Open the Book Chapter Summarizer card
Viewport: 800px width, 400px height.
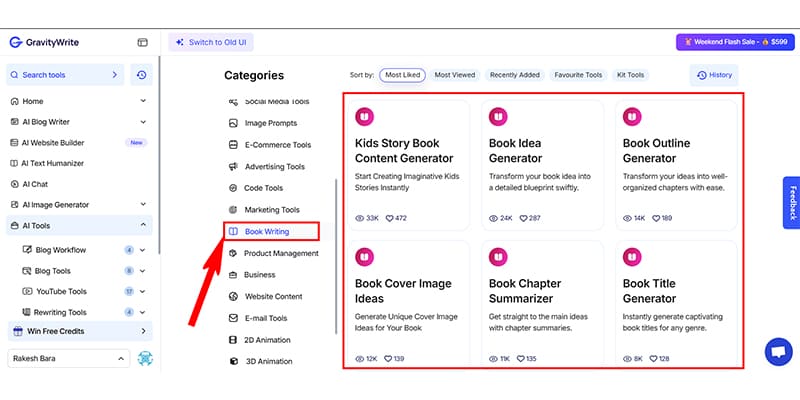pyautogui.click(x=542, y=304)
